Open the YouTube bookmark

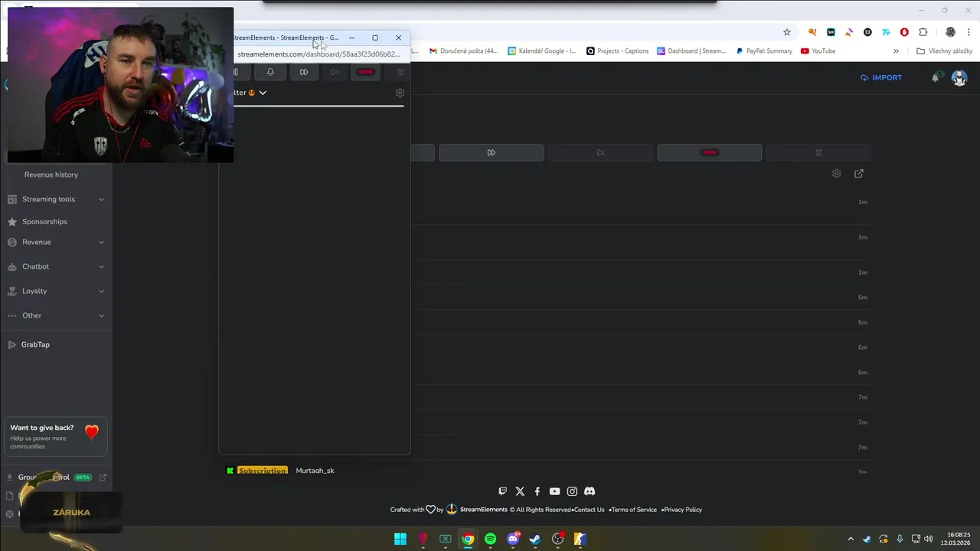818,51
